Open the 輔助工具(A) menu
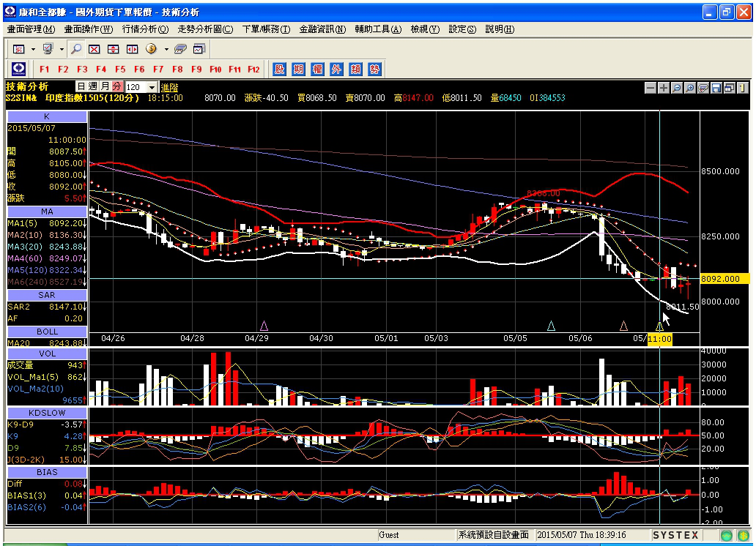This screenshot has height=546, width=756. 378,29
